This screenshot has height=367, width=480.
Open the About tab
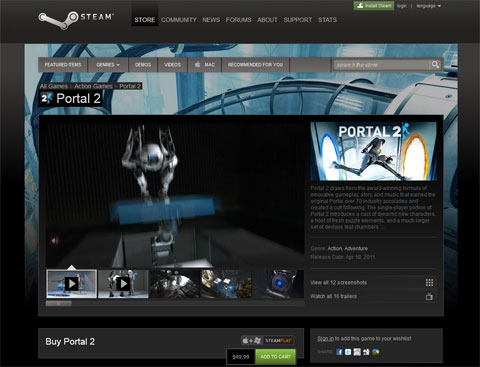267,20
